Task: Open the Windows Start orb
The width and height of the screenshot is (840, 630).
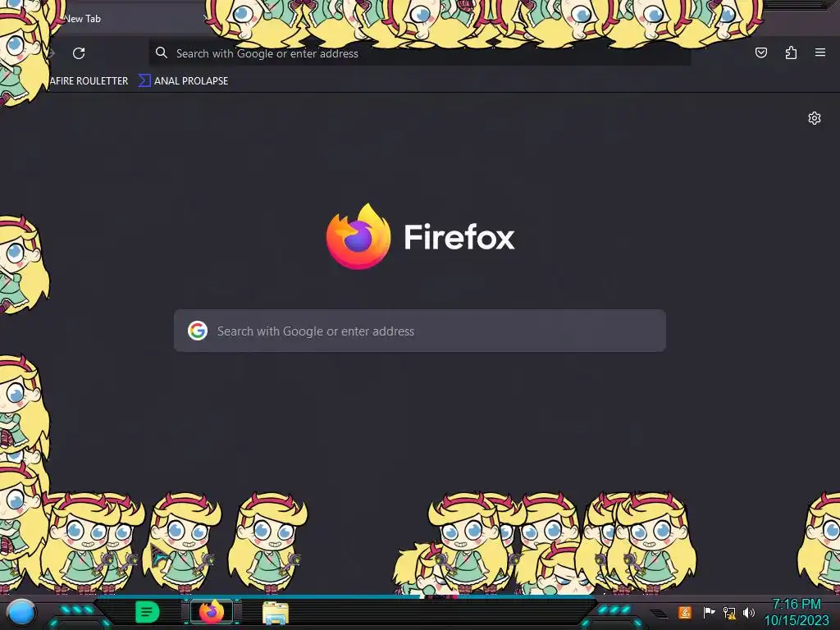Action: (21, 612)
